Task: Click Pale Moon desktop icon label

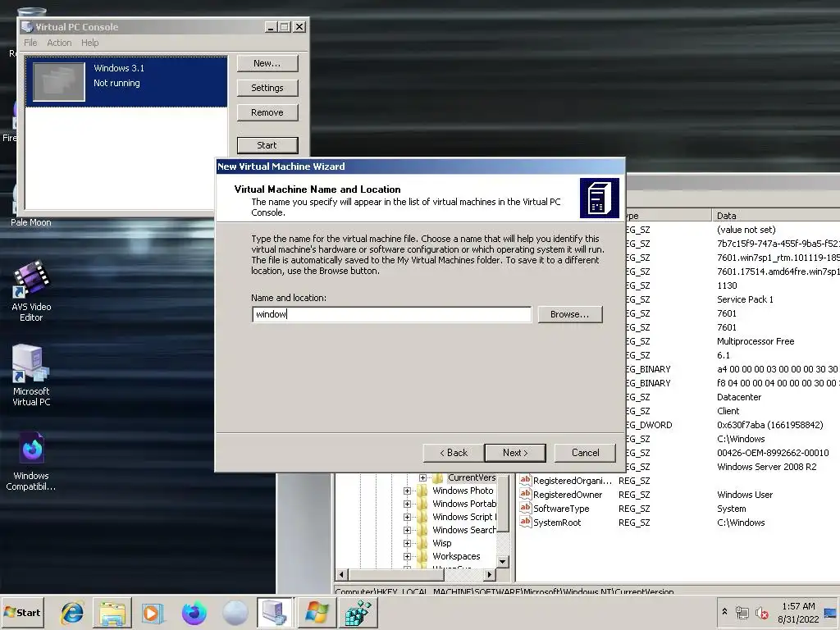Action: (31, 222)
